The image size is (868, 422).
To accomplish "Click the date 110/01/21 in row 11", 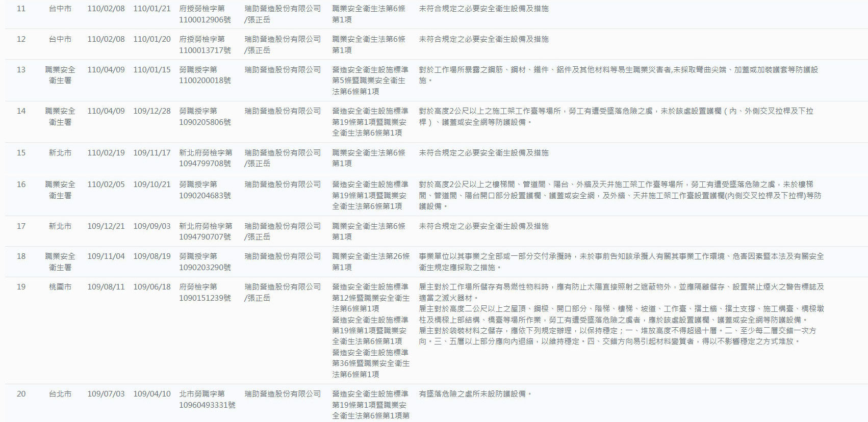I will click(x=152, y=9).
